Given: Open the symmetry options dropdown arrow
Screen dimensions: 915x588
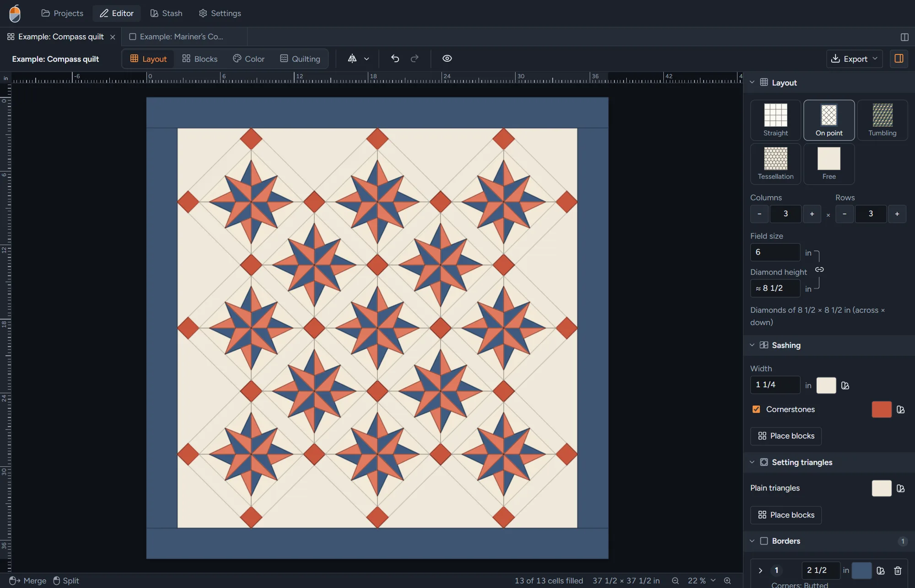Looking at the screenshot, I should coord(366,59).
